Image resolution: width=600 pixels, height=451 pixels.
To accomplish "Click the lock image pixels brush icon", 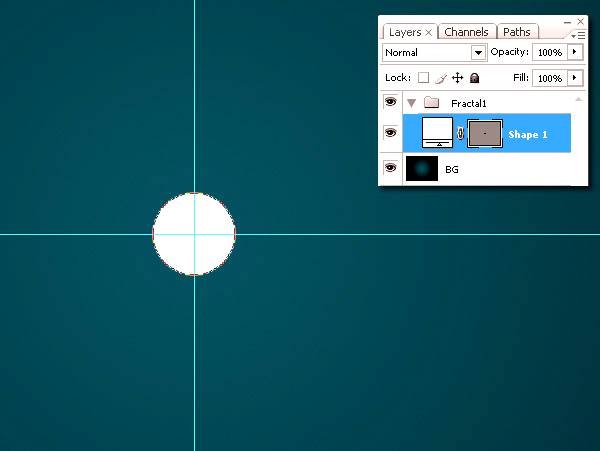I will pyautogui.click(x=440, y=77).
